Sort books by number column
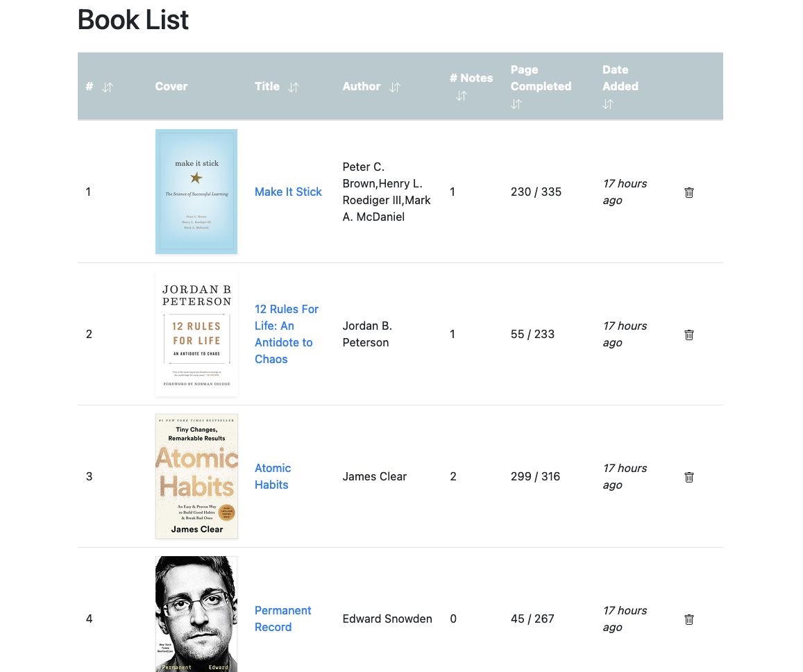 coord(107,87)
